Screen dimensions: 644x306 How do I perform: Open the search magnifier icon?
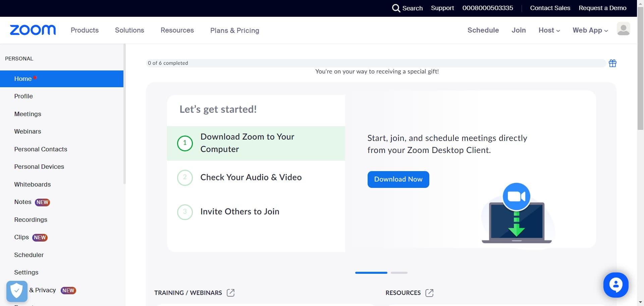[x=396, y=8]
